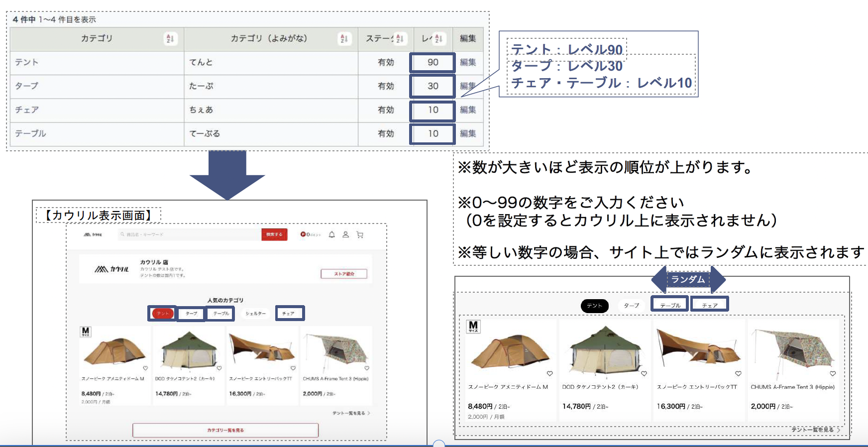
Task: Sort the レベル column with its icon
Action: 438,39
